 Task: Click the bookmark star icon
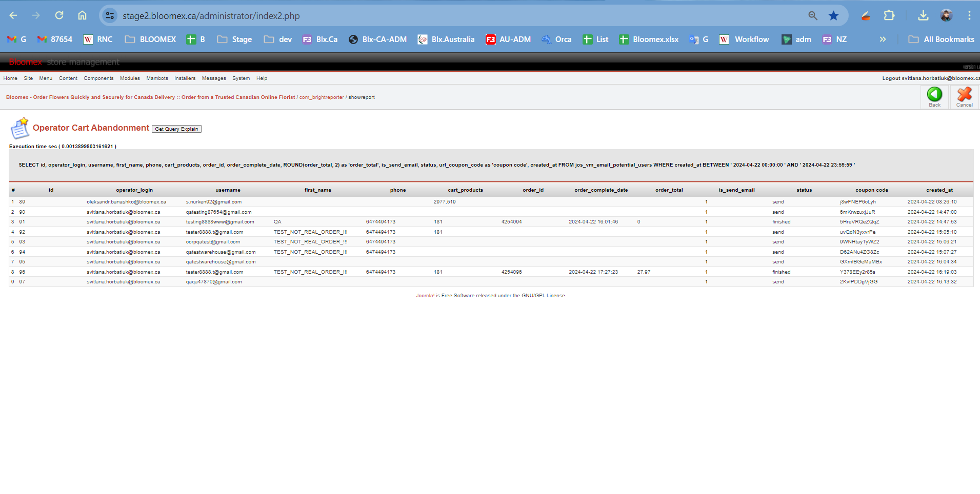tap(834, 16)
